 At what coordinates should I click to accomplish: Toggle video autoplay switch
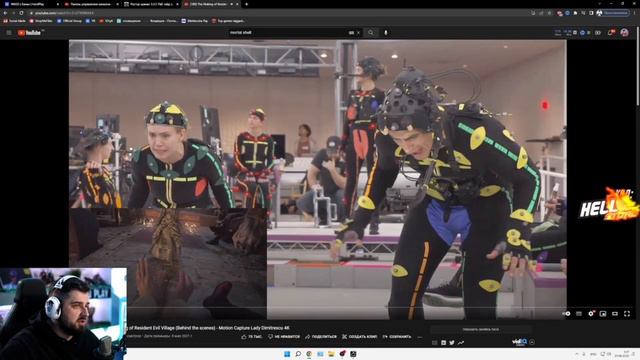point(567,313)
